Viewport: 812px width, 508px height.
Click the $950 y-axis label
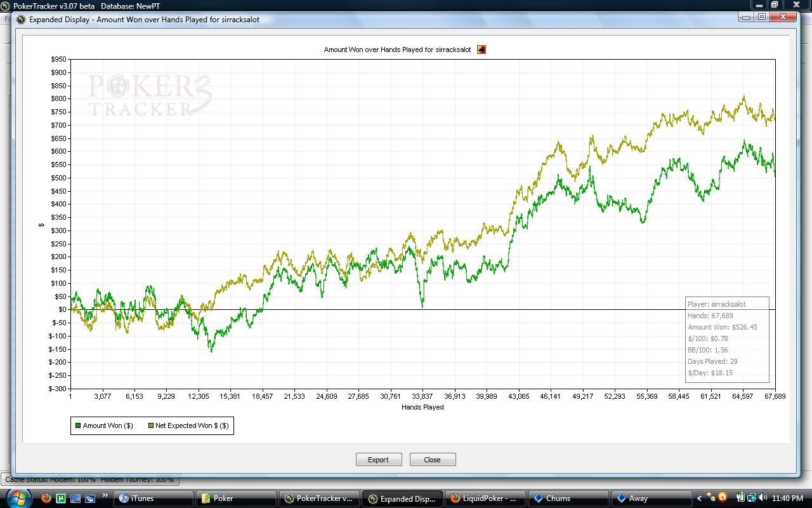click(x=58, y=59)
